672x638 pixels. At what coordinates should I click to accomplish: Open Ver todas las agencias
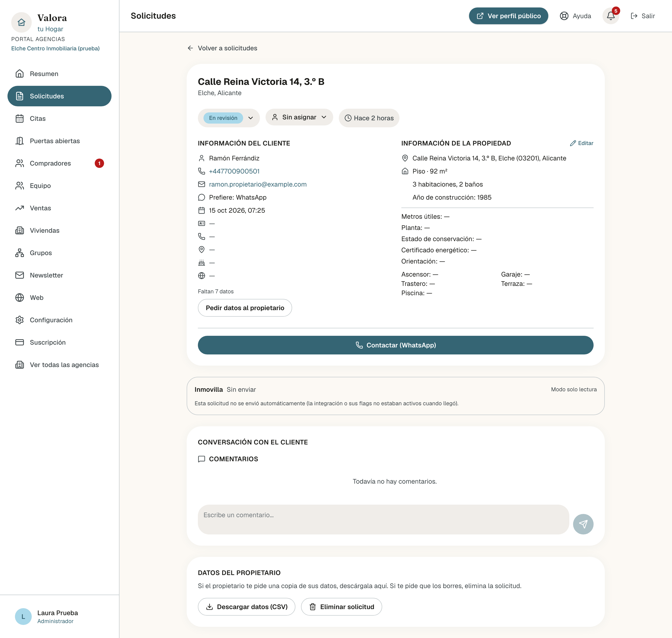point(59,365)
